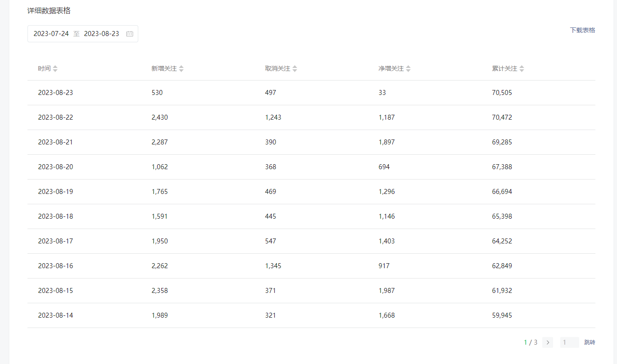Sort by 取消关注 column sort icon
The width and height of the screenshot is (617, 364).
click(295, 69)
